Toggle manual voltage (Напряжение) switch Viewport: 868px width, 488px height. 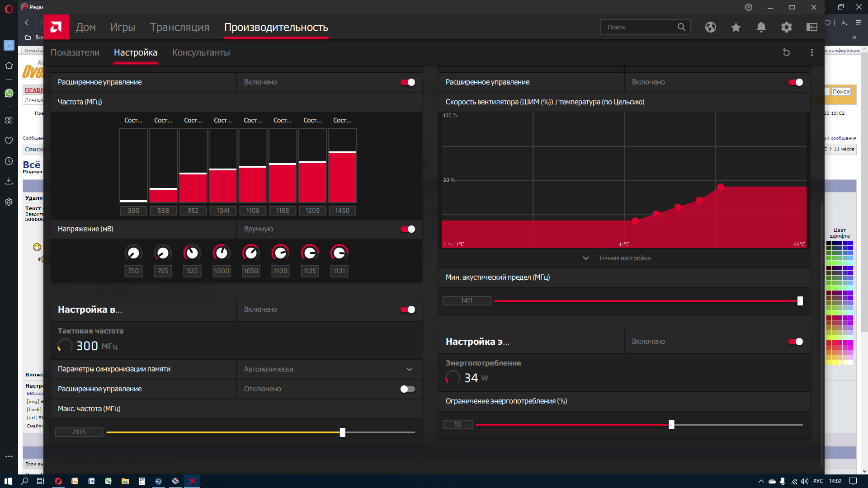pyautogui.click(x=407, y=229)
